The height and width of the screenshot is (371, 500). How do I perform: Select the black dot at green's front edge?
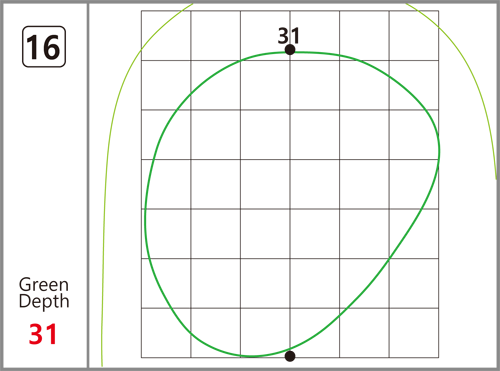click(x=290, y=356)
